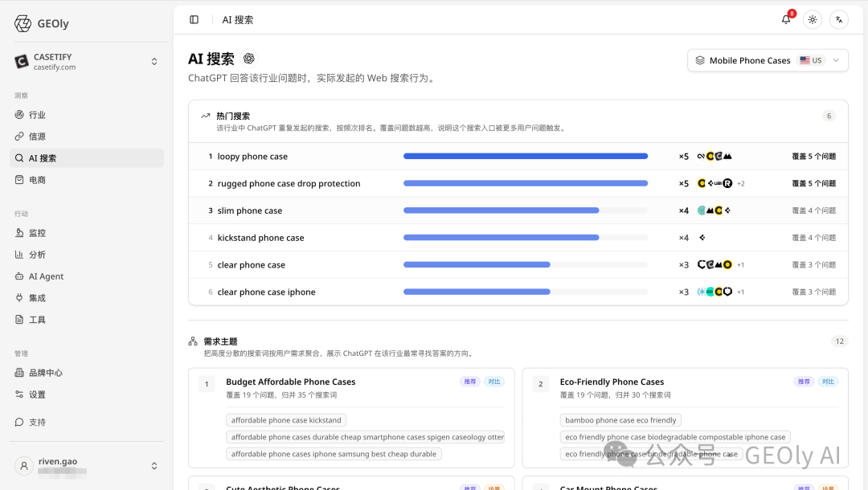868x490 pixels.
Task: Click iphone samsung best cheap durable chip
Action: 334,454
